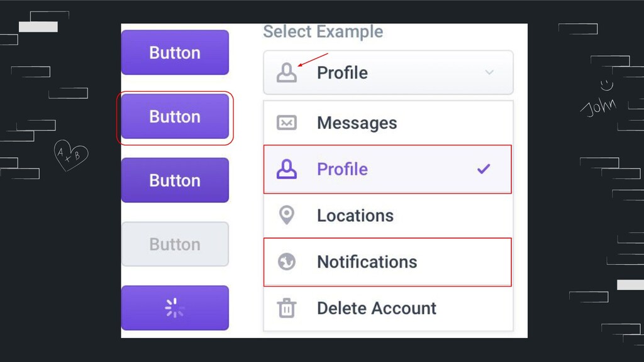Select the highlighted Profile option text
This screenshot has width=644, height=362.
click(342, 169)
